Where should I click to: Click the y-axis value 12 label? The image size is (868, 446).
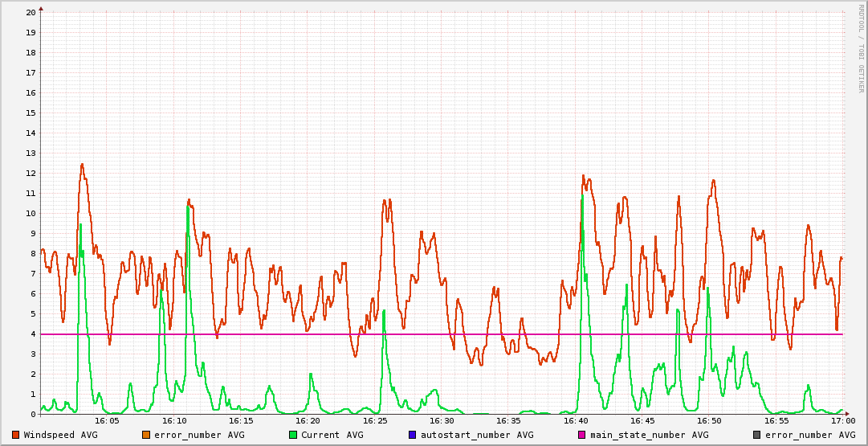click(x=31, y=174)
